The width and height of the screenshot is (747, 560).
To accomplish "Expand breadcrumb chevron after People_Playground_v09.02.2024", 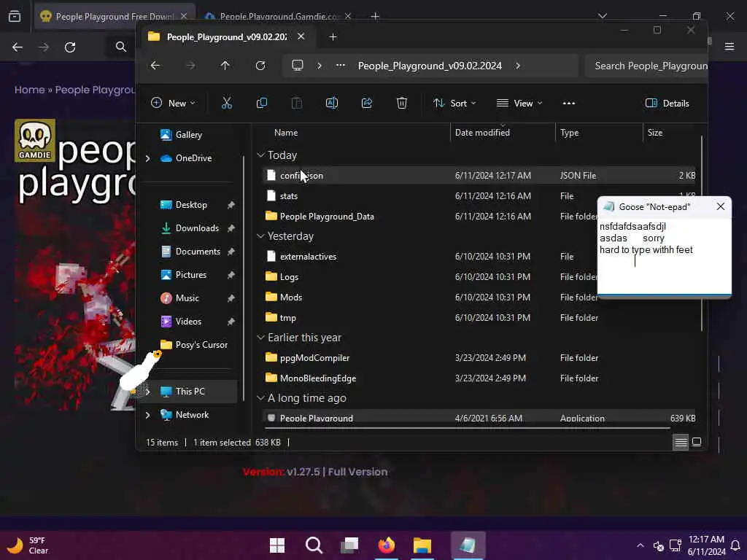I will click(518, 66).
